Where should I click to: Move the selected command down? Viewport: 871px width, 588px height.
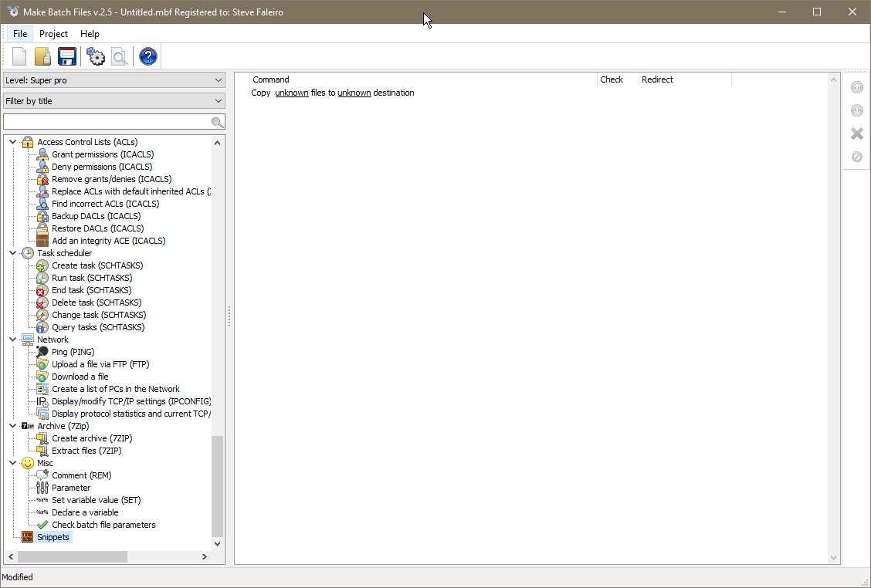tap(856, 110)
